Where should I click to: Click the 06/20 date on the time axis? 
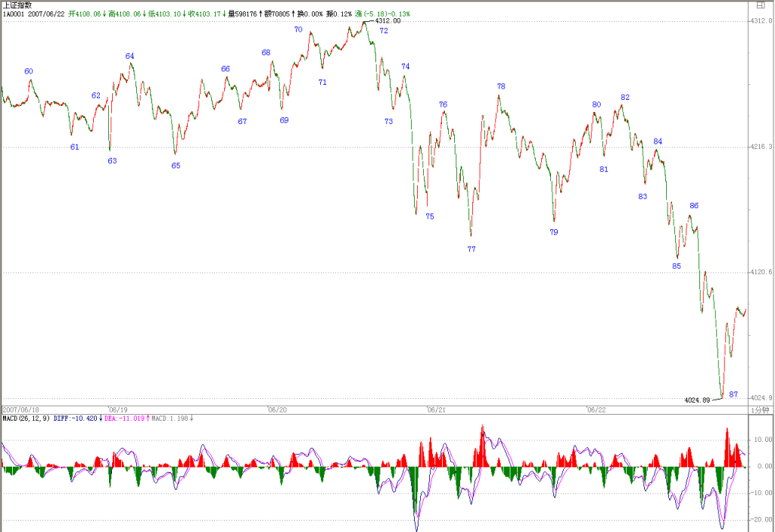click(277, 410)
